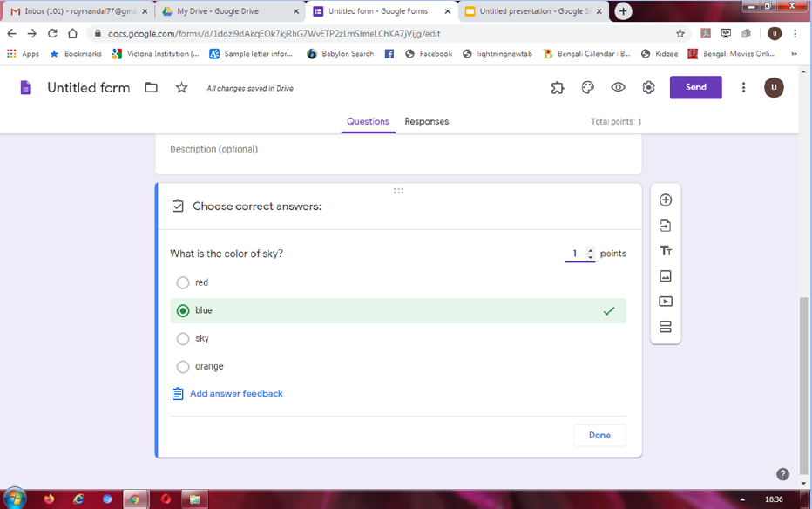812x509 pixels.
Task: Open Firefox from taskbar
Action: (x=49, y=499)
